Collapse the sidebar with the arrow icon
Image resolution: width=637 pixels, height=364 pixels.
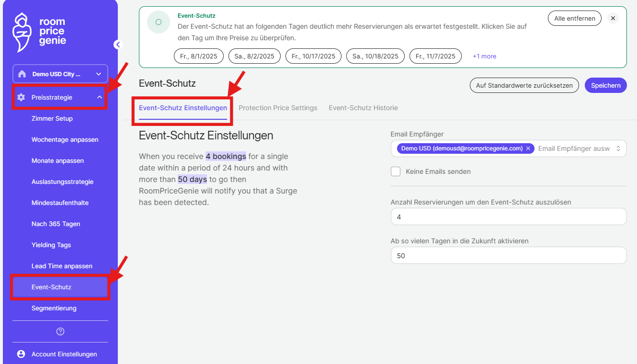[118, 45]
